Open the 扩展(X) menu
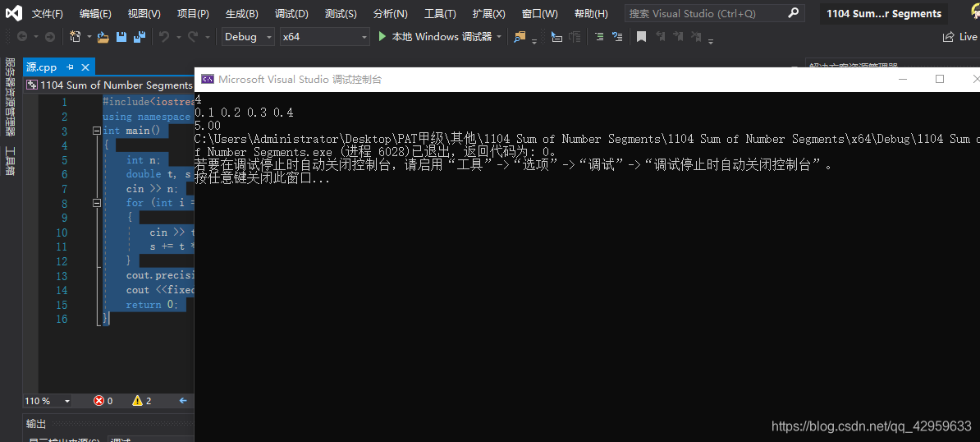Screen dimensions: 980x442 [488, 14]
